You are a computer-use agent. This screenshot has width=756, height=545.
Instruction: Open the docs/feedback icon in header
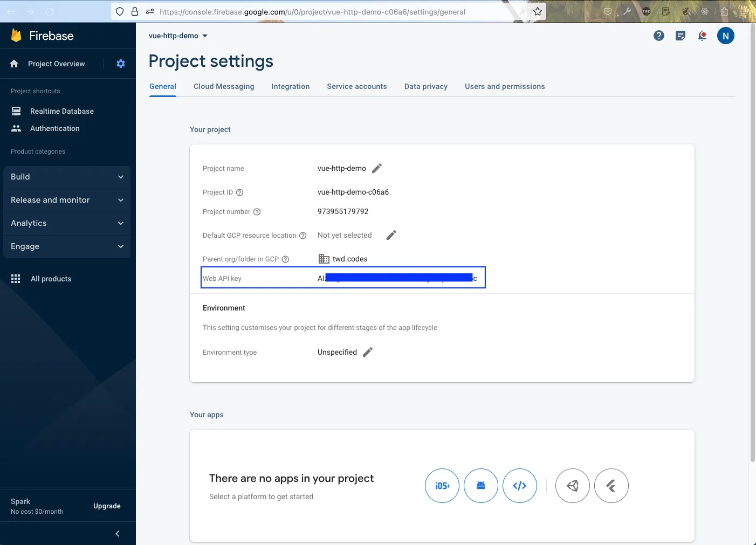[x=681, y=36]
